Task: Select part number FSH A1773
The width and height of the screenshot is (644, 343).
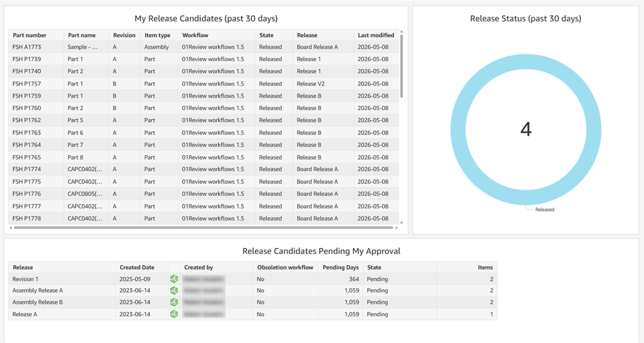Action: [x=27, y=47]
